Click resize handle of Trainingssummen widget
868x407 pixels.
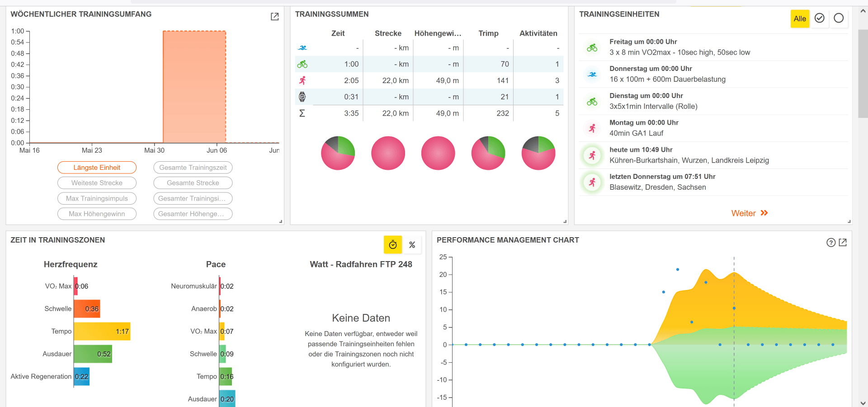pos(565,221)
